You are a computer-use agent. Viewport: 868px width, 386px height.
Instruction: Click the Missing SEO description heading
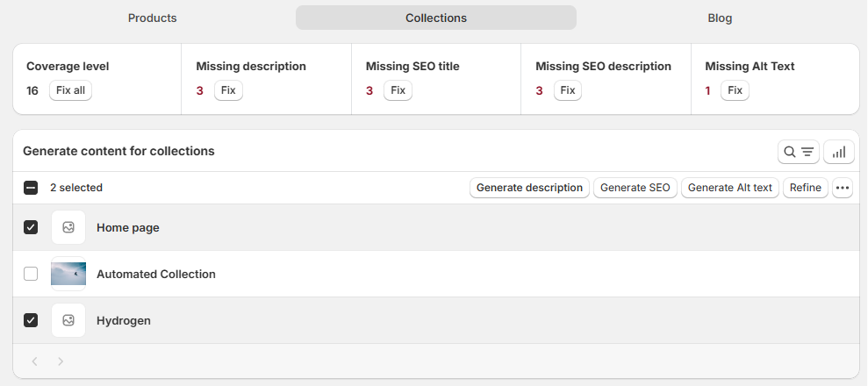pos(603,67)
